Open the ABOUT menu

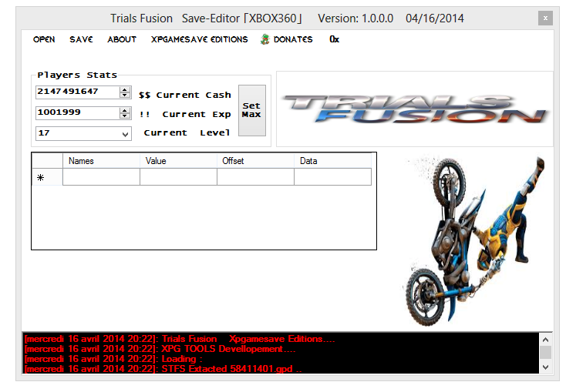click(122, 39)
